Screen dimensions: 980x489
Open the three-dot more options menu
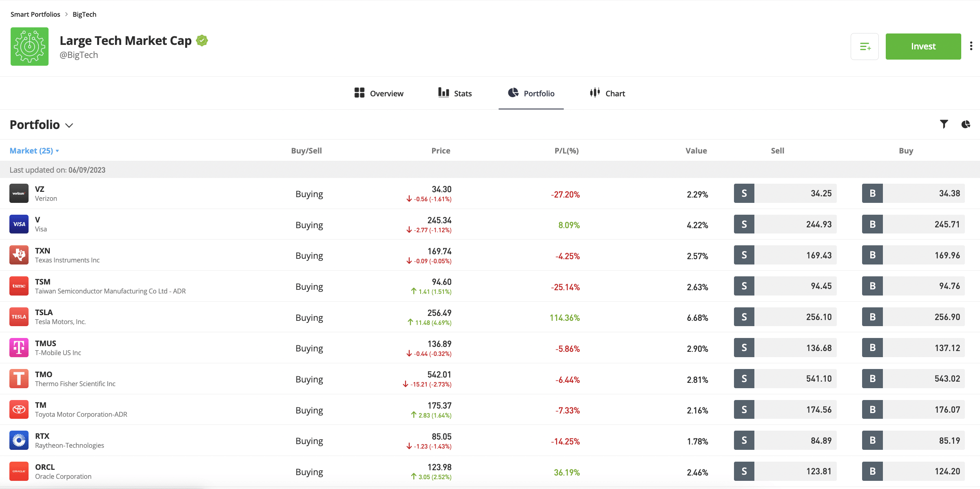pyautogui.click(x=971, y=46)
